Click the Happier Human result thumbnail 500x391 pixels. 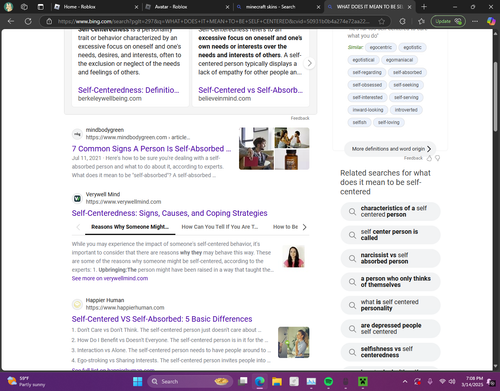pyautogui.click(x=294, y=342)
